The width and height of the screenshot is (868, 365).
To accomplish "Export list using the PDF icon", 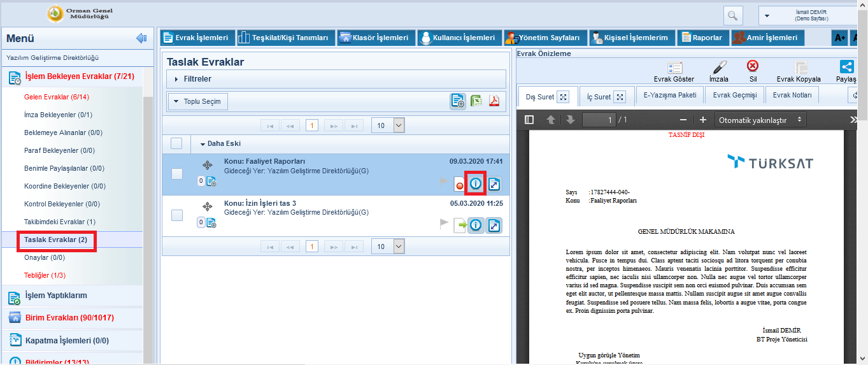I will (494, 101).
